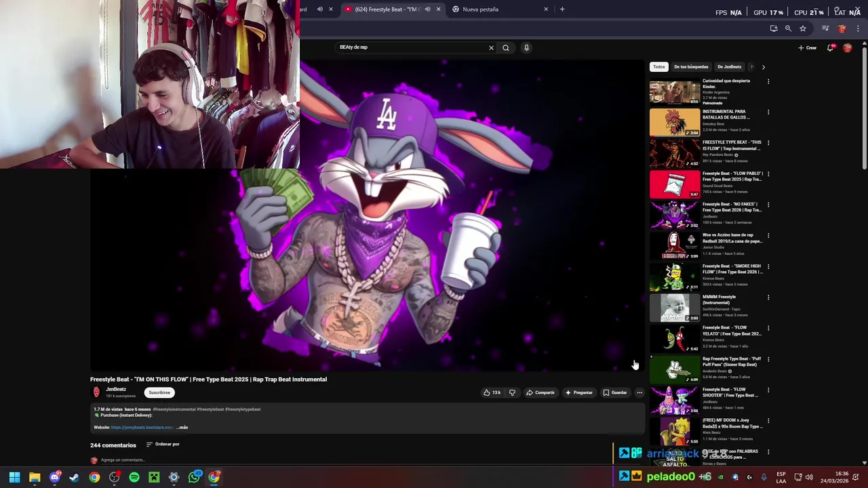This screenshot has height=488, width=868.
Task: Open JxnBeatz channel name link
Action: (x=116, y=389)
